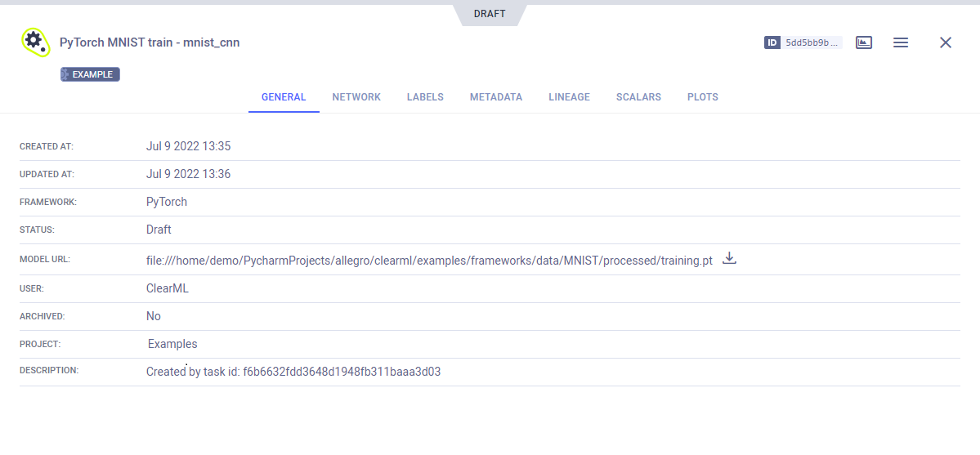Show the SCALARS tab
Image resolution: width=980 pixels, height=455 pixels.
[x=638, y=97]
